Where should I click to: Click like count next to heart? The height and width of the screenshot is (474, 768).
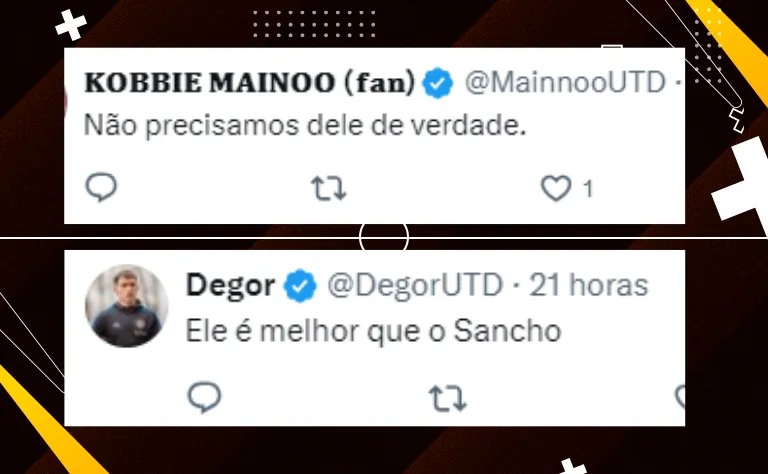[588, 189]
